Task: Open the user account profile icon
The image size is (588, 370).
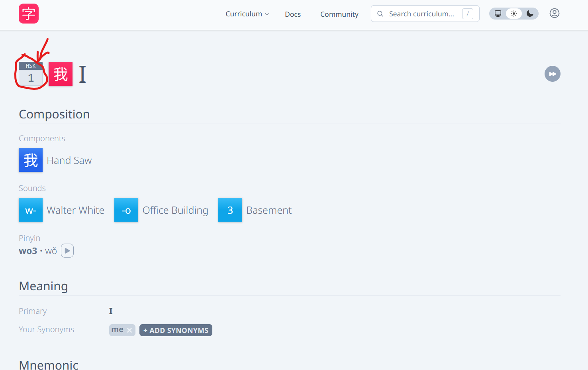Action: pos(554,14)
